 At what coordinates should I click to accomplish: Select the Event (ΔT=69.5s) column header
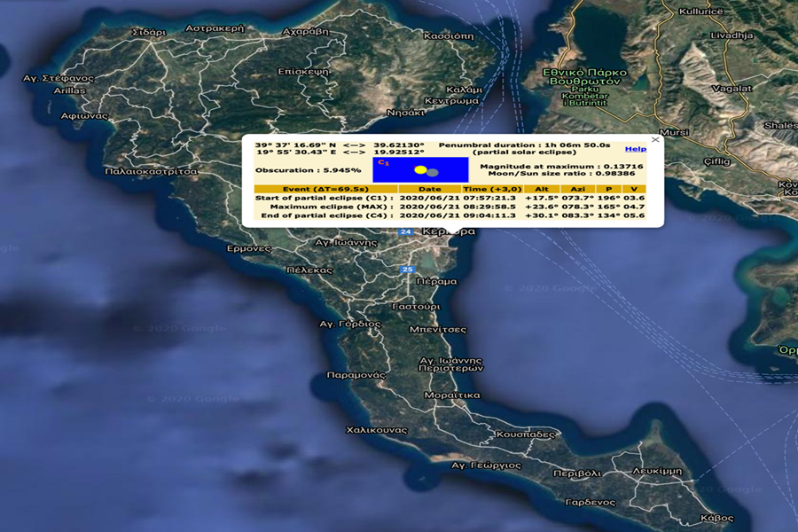tap(325, 189)
